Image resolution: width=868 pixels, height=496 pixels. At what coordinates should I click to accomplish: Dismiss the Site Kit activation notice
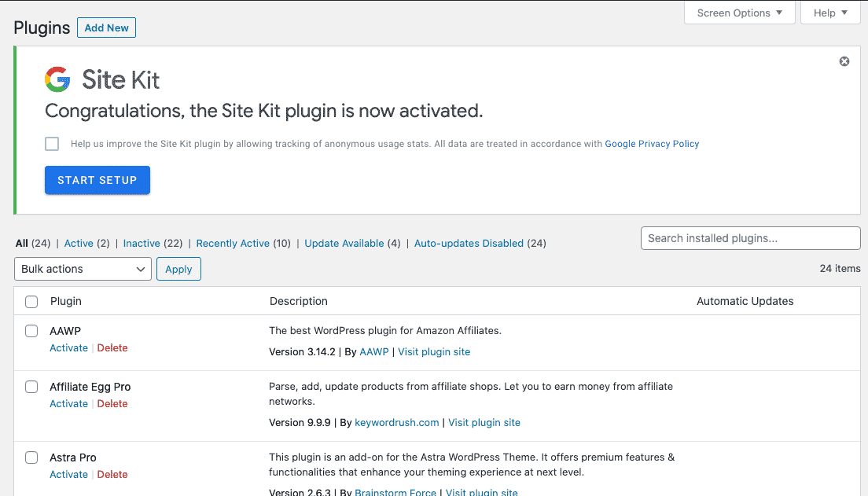click(x=844, y=61)
